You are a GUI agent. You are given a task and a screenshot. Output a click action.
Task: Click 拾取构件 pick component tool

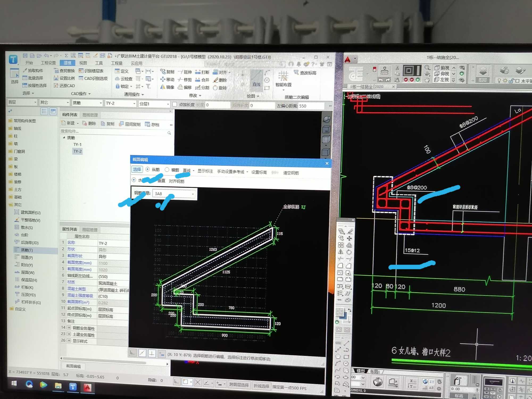tap(33, 70)
